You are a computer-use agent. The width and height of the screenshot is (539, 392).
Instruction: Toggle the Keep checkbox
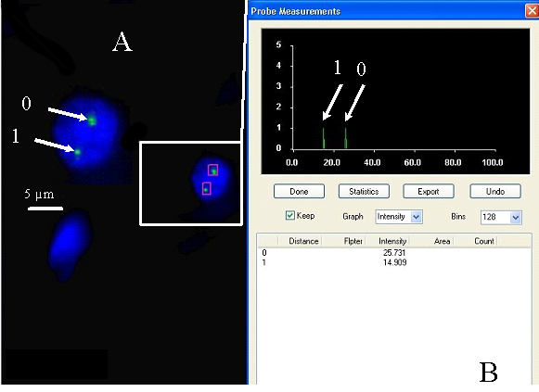289,216
